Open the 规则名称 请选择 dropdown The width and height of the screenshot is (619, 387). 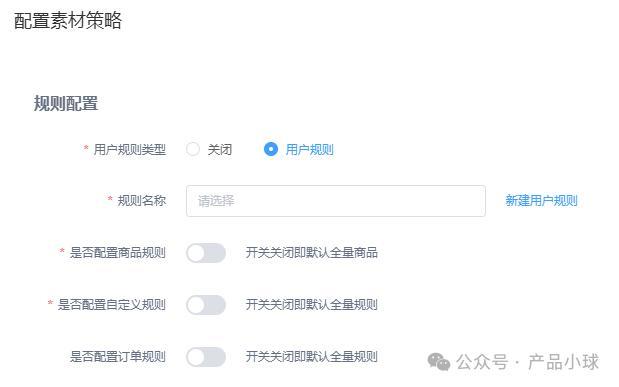coord(336,201)
